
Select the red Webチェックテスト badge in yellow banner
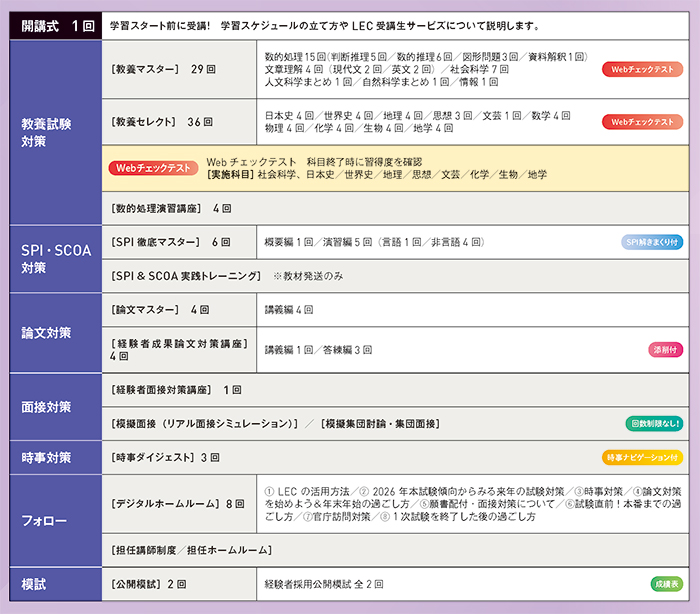(153, 168)
